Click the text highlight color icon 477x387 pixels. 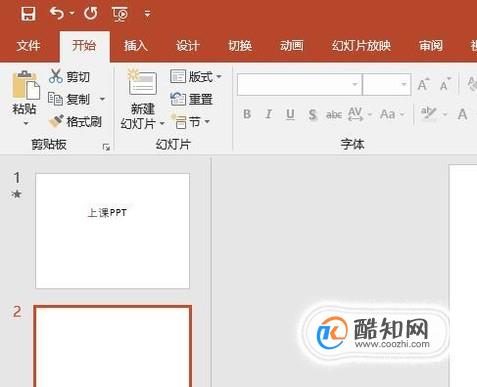[x=428, y=114]
